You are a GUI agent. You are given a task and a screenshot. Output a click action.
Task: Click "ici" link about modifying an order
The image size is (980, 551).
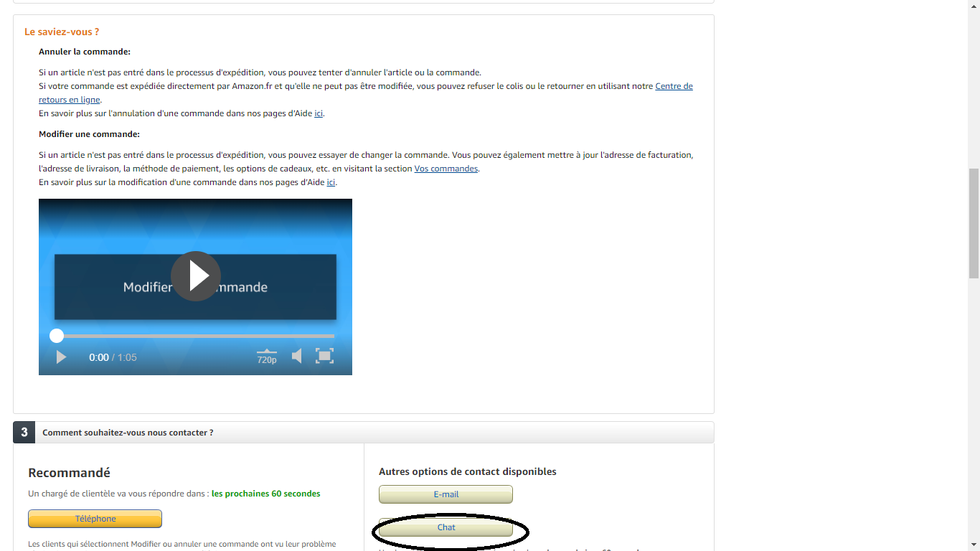331,182
